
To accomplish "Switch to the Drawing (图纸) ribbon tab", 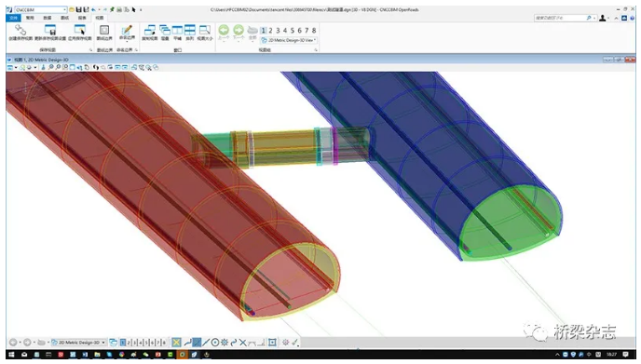I will pyautogui.click(x=64, y=18).
